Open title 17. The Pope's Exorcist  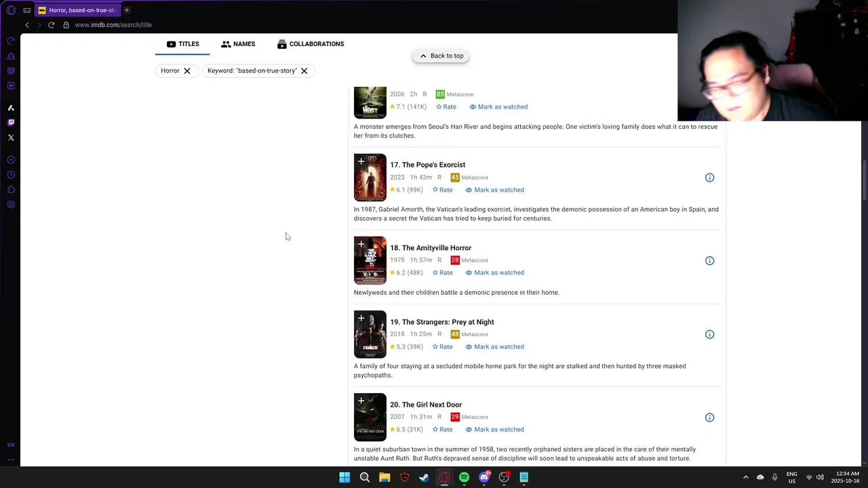tap(427, 165)
